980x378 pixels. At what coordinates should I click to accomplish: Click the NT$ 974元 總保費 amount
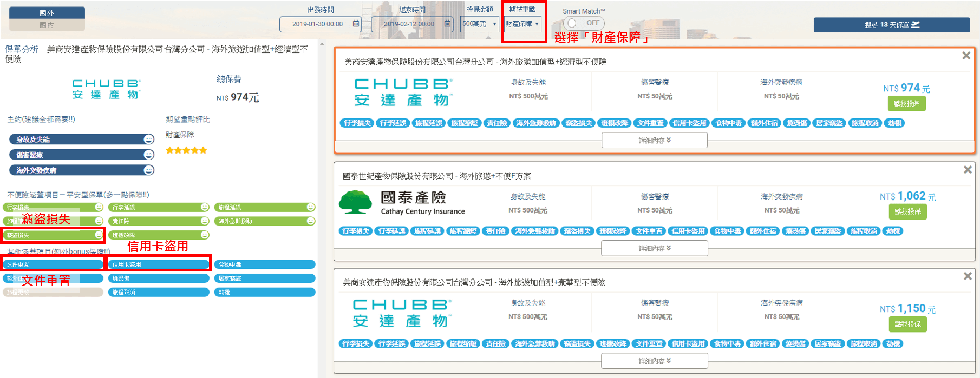(238, 97)
